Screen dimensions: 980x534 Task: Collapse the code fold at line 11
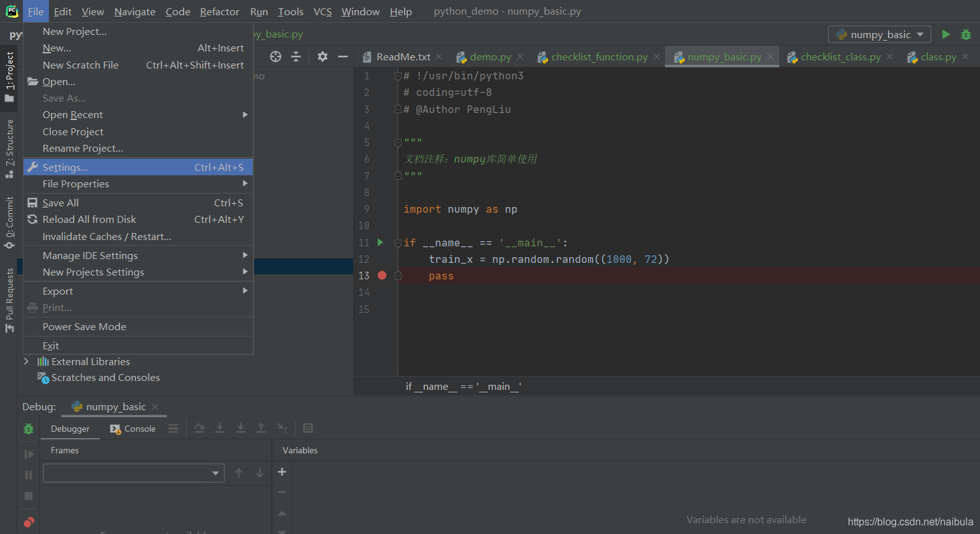click(x=398, y=243)
